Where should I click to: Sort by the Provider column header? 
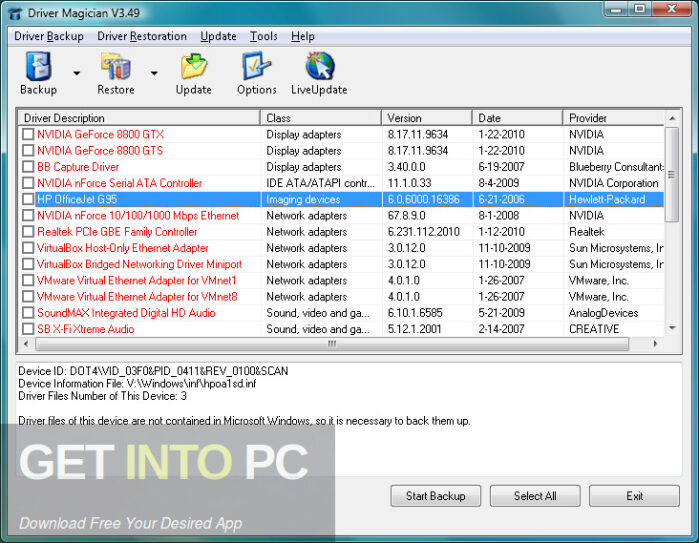(x=614, y=118)
